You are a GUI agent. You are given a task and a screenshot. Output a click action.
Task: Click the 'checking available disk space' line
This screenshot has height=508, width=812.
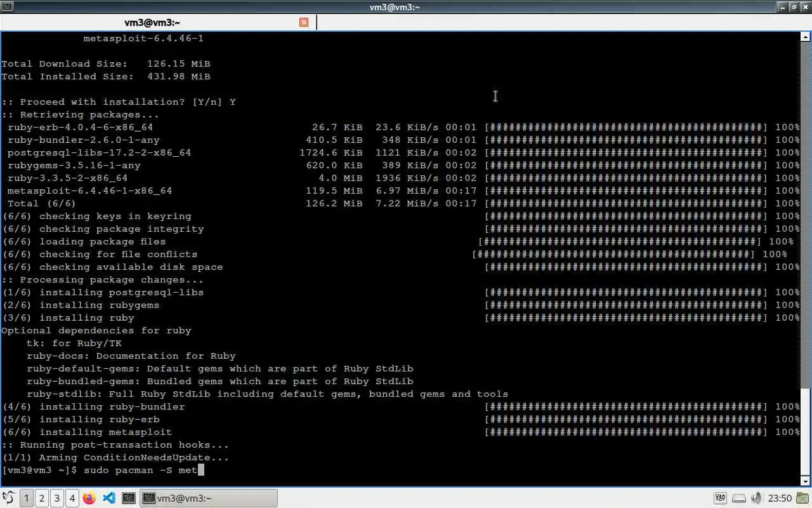point(401,267)
